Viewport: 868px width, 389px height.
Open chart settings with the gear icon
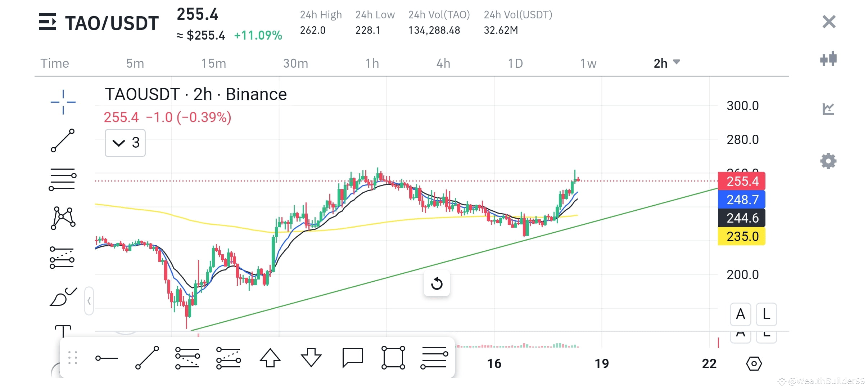(x=829, y=161)
